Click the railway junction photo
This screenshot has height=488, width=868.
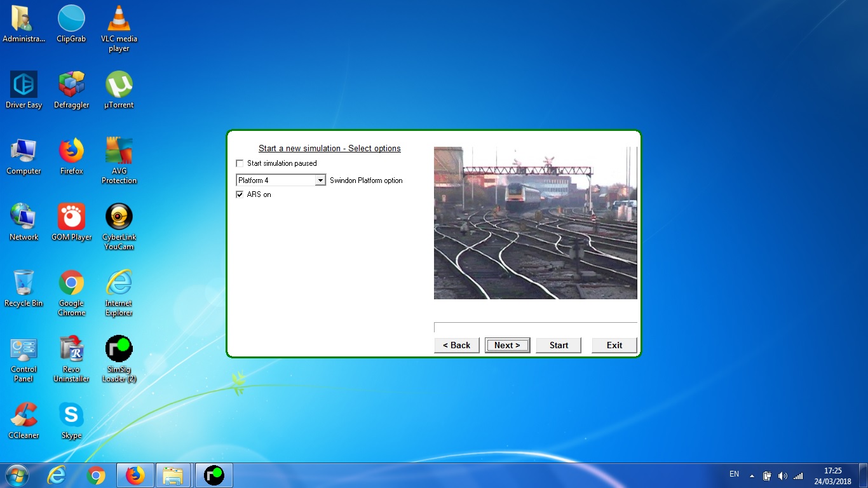point(536,223)
